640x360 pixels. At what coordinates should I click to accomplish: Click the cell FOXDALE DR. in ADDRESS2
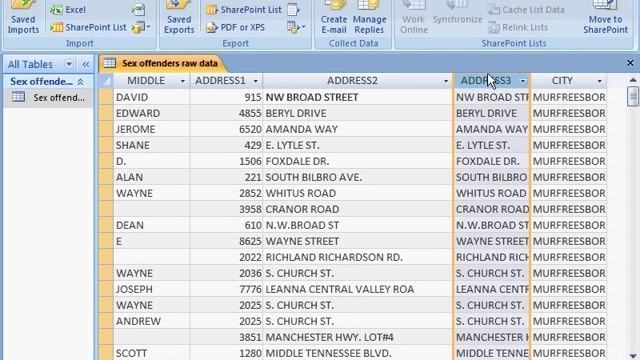tap(358, 161)
